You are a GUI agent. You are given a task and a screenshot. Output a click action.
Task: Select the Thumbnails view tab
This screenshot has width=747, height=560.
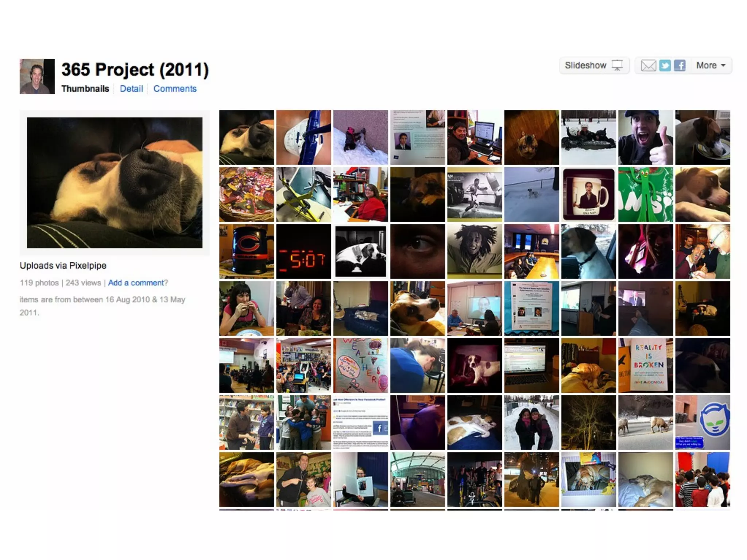pos(85,89)
